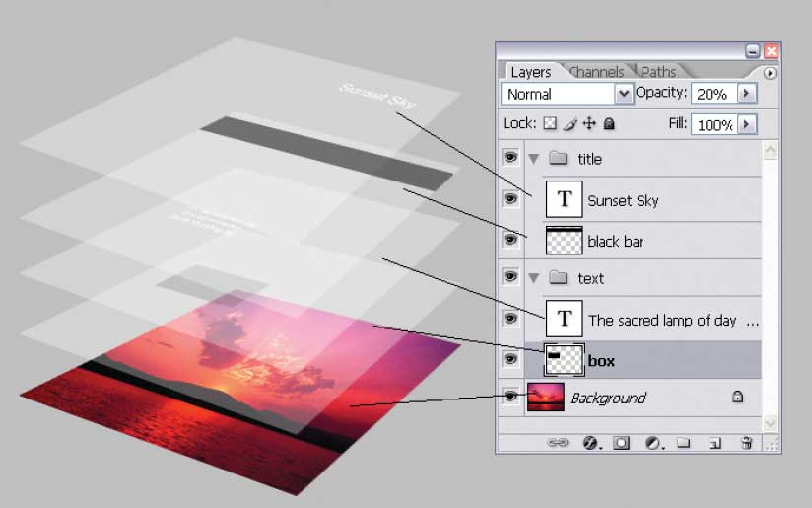Add a layer mask
Screen dimensions: 812x508
(622, 444)
